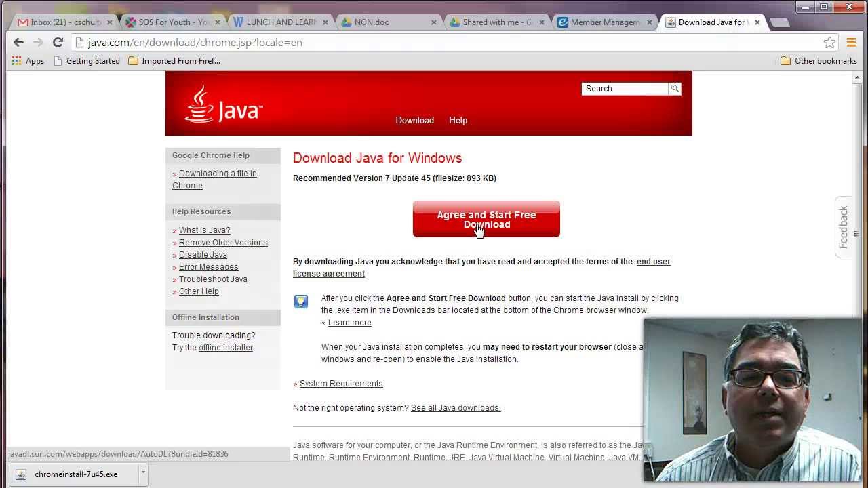The width and height of the screenshot is (868, 488).
Task: Open the new tab button
Action: pyautogui.click(x=780, y=22)
